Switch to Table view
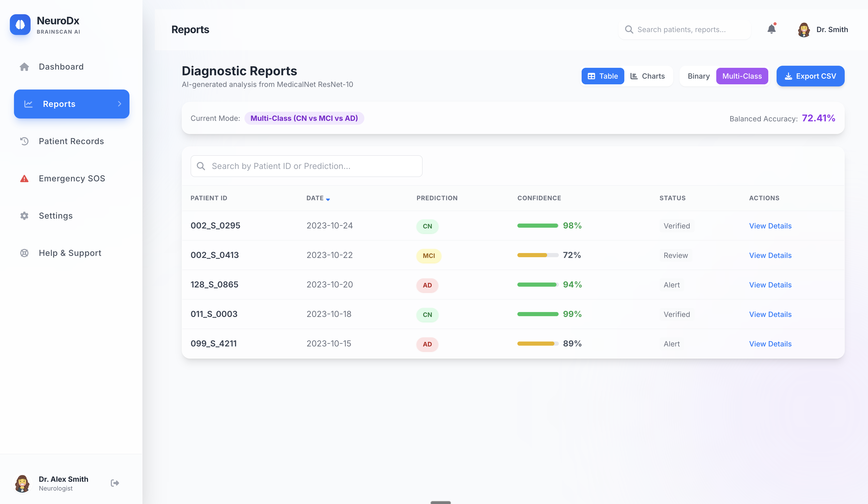 click(x=602, y=76)
